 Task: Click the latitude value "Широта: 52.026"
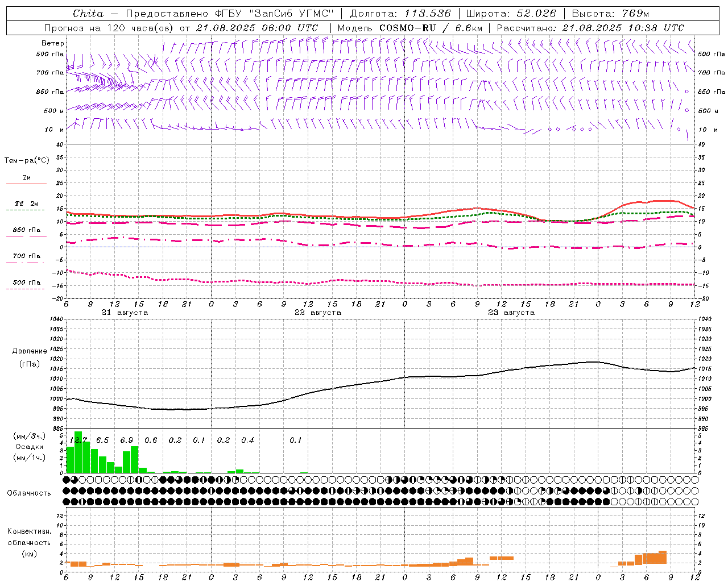coord(511,14)
